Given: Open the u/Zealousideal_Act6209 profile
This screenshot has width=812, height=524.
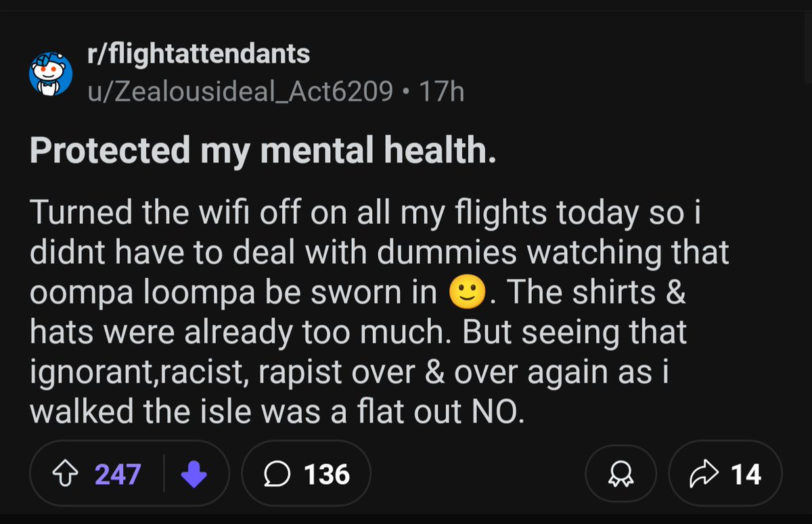Looking at the screenshot, I should (240, 91).
